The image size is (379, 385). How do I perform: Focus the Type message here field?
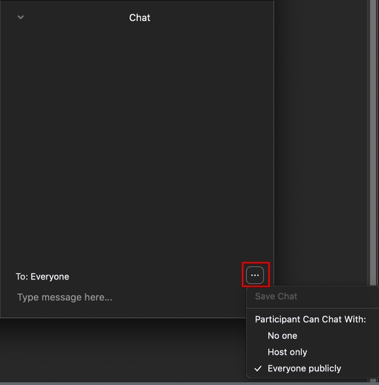[127, 297]
